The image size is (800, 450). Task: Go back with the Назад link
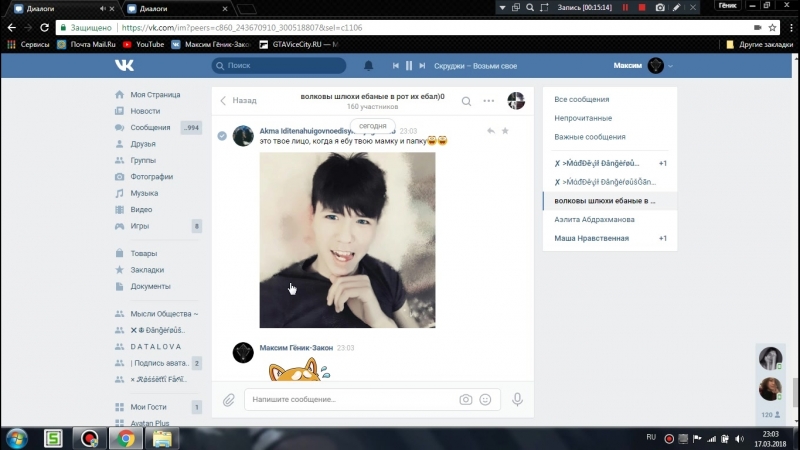pos(238,101)
